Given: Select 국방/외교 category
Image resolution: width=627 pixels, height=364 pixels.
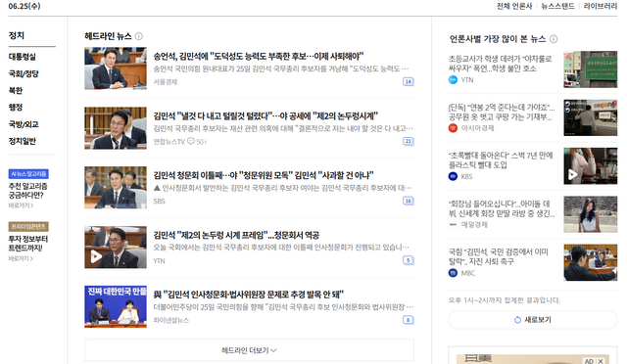Looking at the screenshot, I should [24, 124].
